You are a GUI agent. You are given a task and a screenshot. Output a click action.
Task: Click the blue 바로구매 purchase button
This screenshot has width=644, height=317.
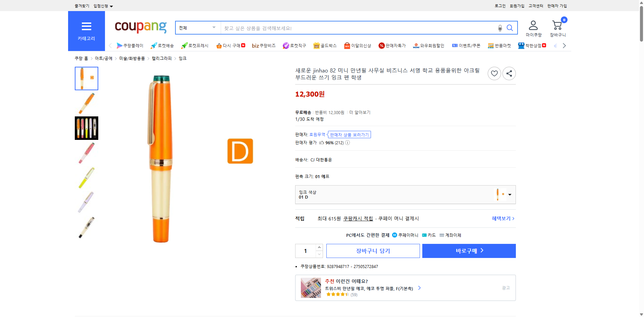pos(469,251)
